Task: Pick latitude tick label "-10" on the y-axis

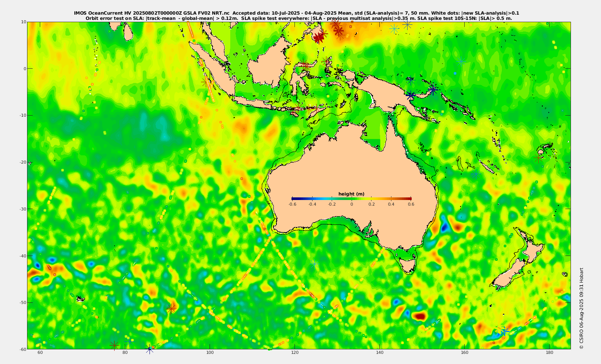Action: pos(23,115)
